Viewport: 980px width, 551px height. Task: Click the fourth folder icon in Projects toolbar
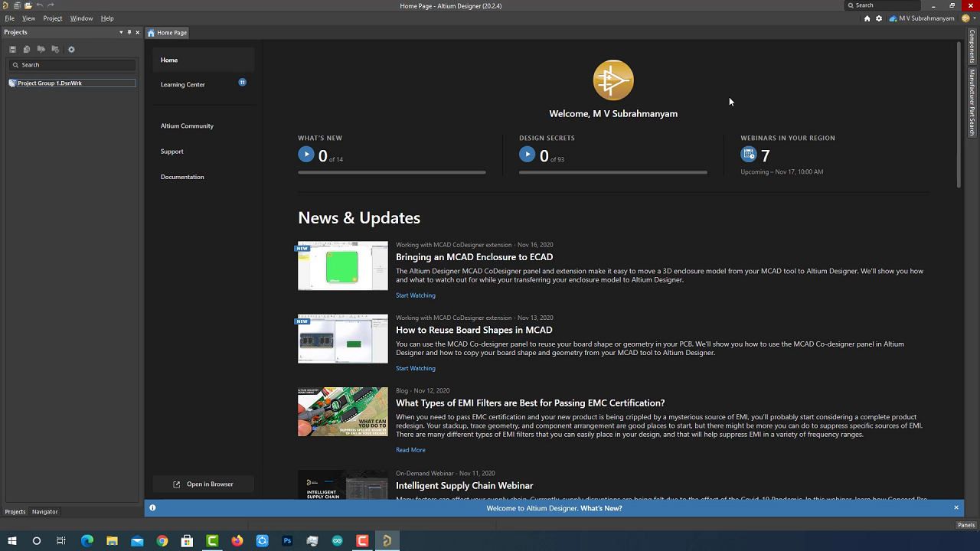[x=55, y=50]
